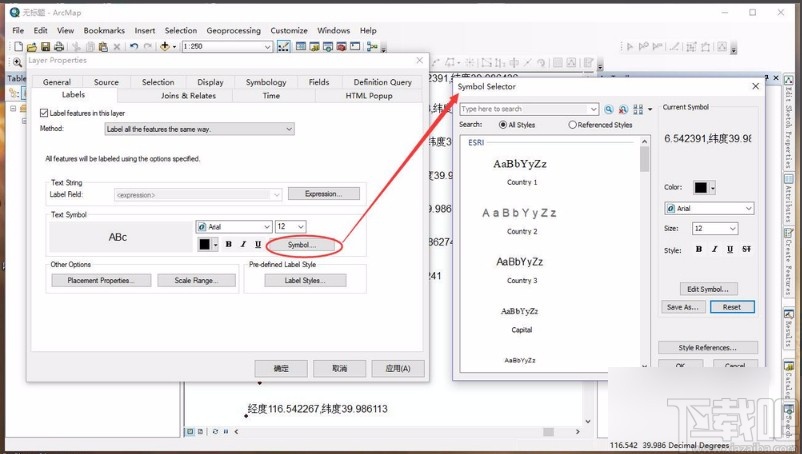Toggle Underline style in Symbol Selector

[x=730, y=249]
